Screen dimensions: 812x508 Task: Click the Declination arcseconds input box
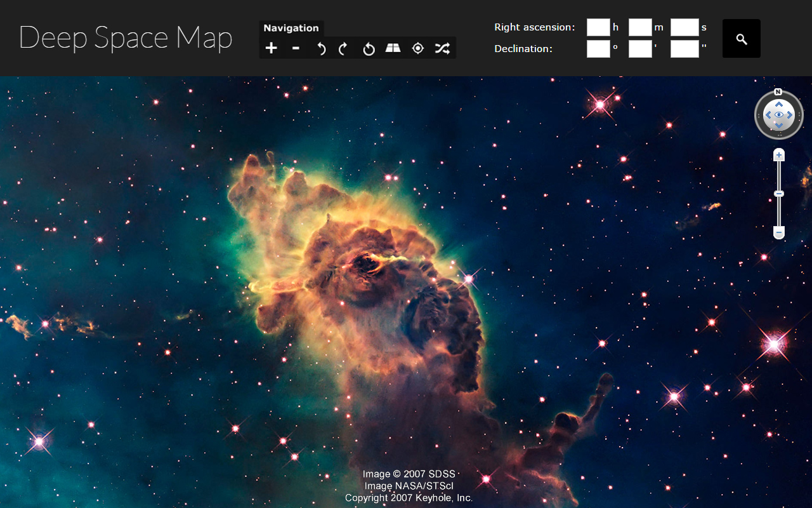[684, 49]
